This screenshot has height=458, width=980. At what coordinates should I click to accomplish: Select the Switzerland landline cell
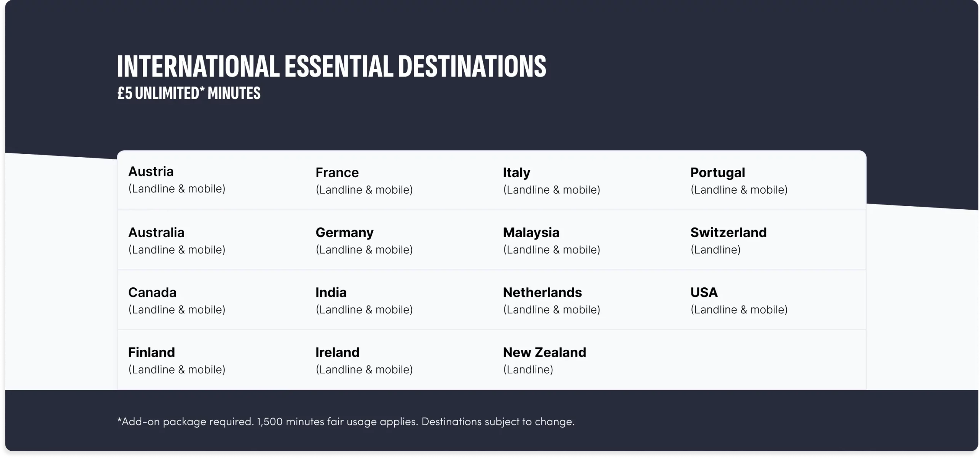(x=728, y=233)
